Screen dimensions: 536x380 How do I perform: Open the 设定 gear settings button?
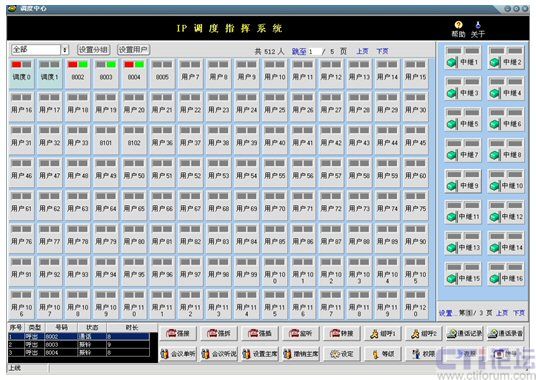point(341,354)
